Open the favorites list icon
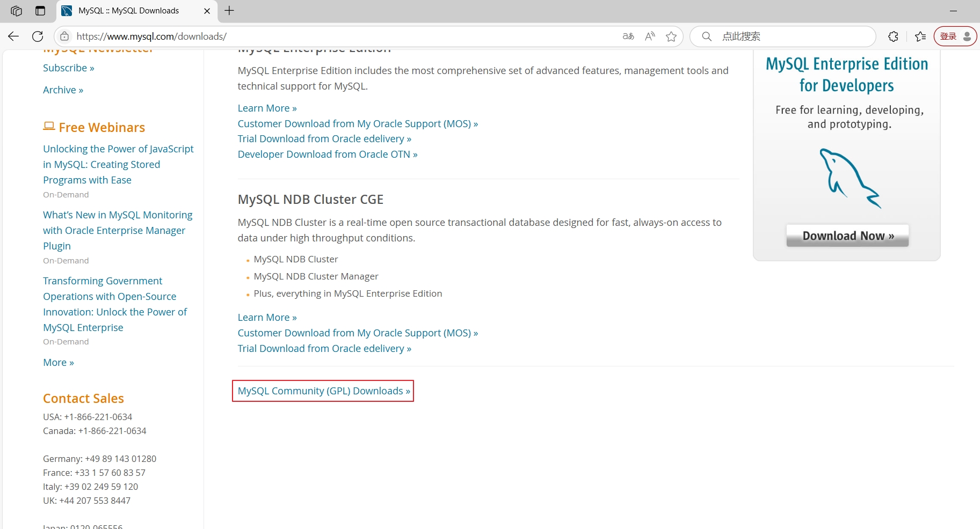This screenshot has width=980, height=529. point(920,36)
